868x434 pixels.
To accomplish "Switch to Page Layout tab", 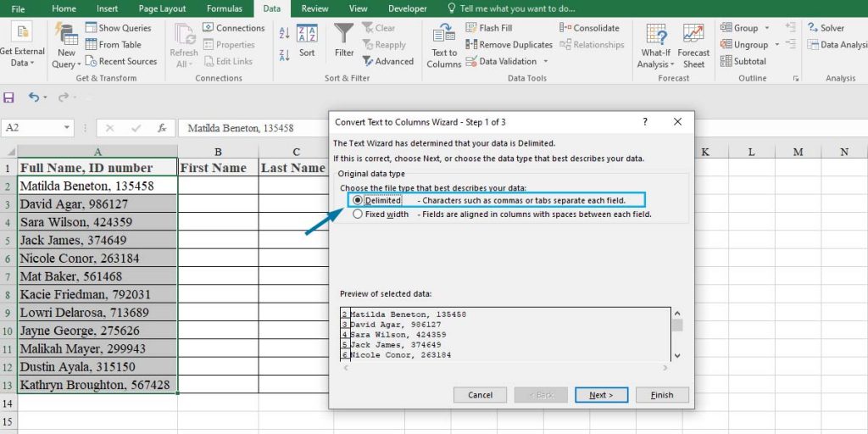I will tap(162, 8).
